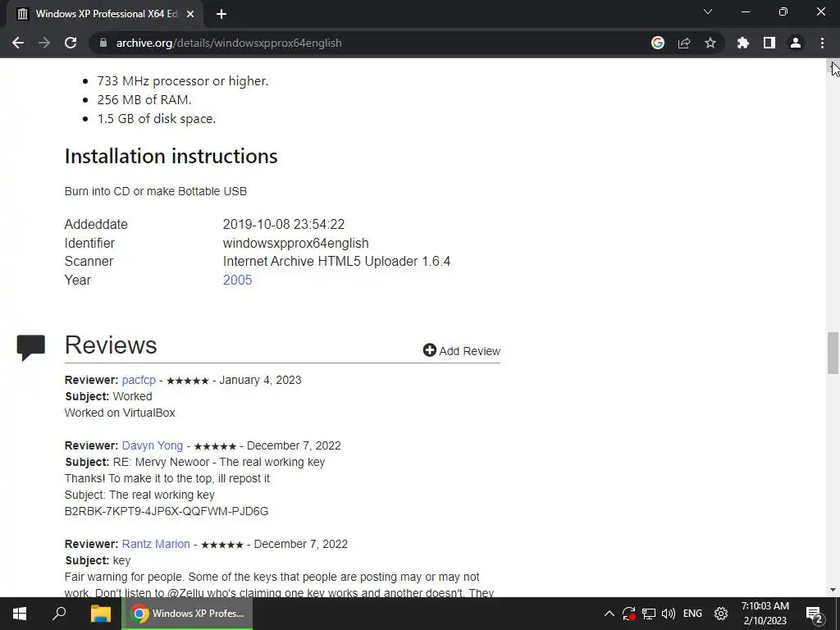
Task: Click Add Review button
Action: tap(461, 351)
